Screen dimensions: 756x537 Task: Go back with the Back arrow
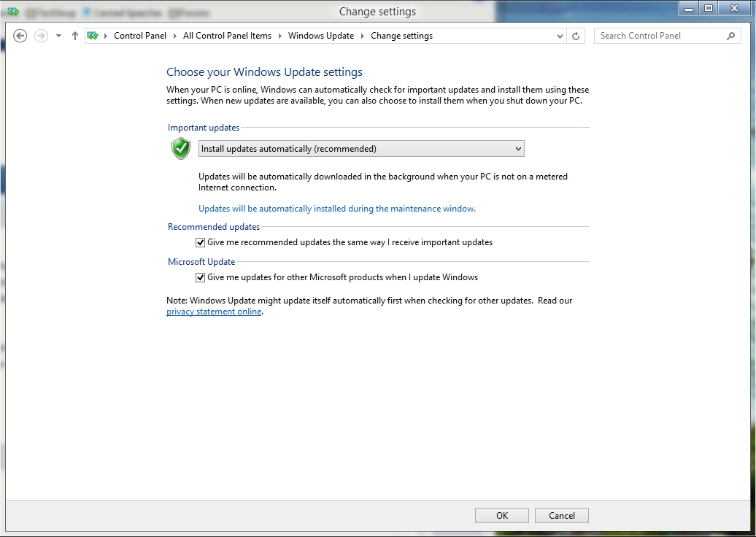click(20, 36)
